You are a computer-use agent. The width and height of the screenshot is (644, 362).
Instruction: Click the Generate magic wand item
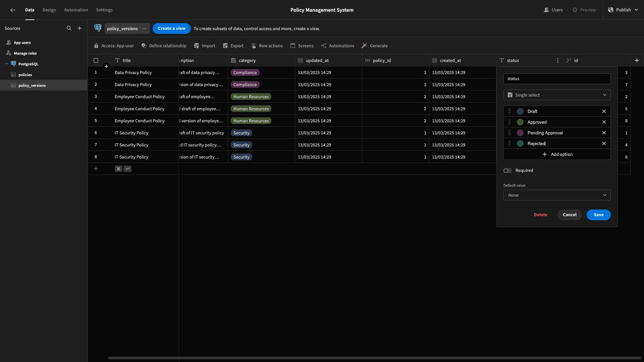375,46
